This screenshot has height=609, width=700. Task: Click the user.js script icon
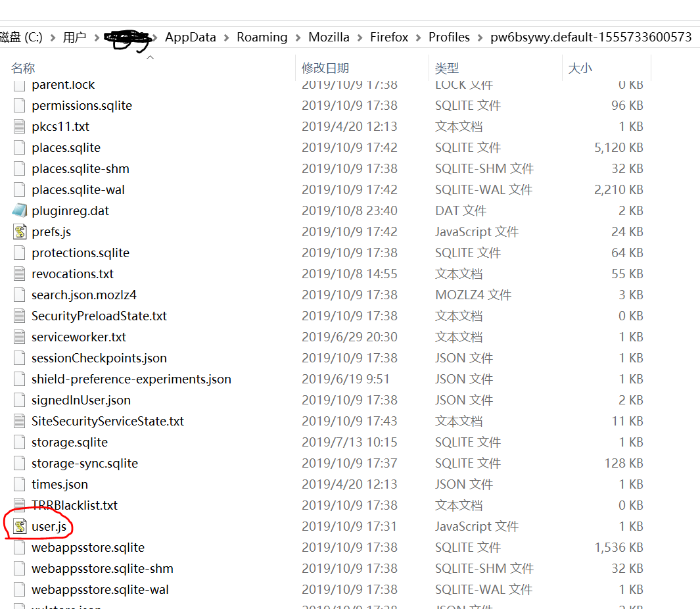(x=19, y=526)
